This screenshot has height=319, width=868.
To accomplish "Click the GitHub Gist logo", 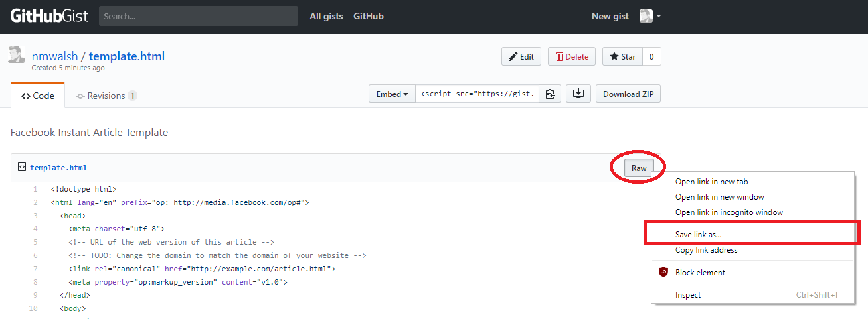I will pyautogui.click(x=49, y=16).
